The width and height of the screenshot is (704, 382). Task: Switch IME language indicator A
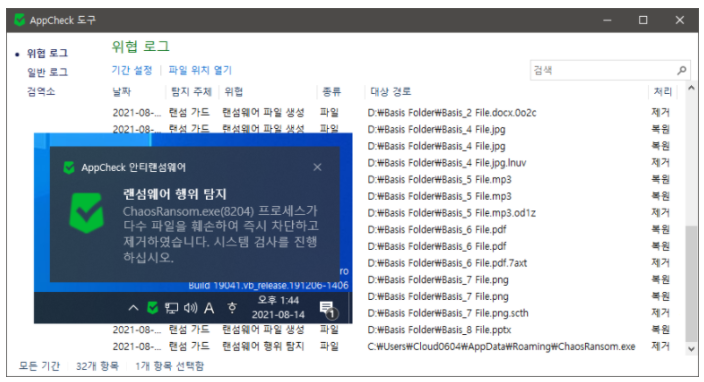click(209, 308)
